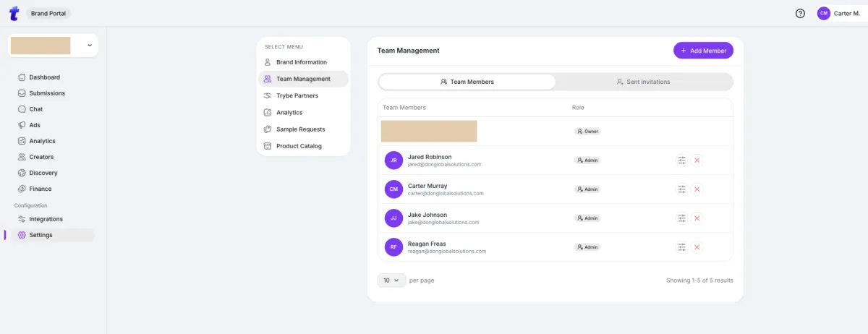
Task: Click the CM user avatar in header
Action: [824, 13]
